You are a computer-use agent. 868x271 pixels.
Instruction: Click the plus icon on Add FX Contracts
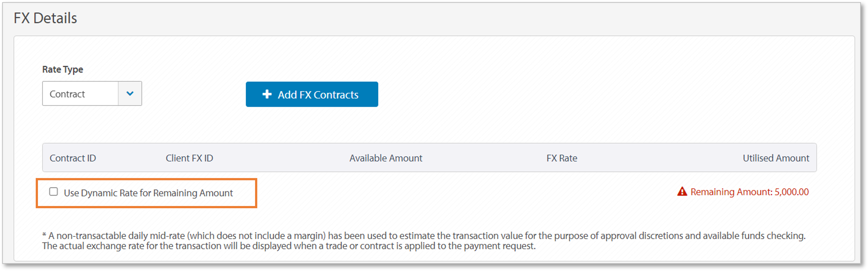tap(267, 94)
